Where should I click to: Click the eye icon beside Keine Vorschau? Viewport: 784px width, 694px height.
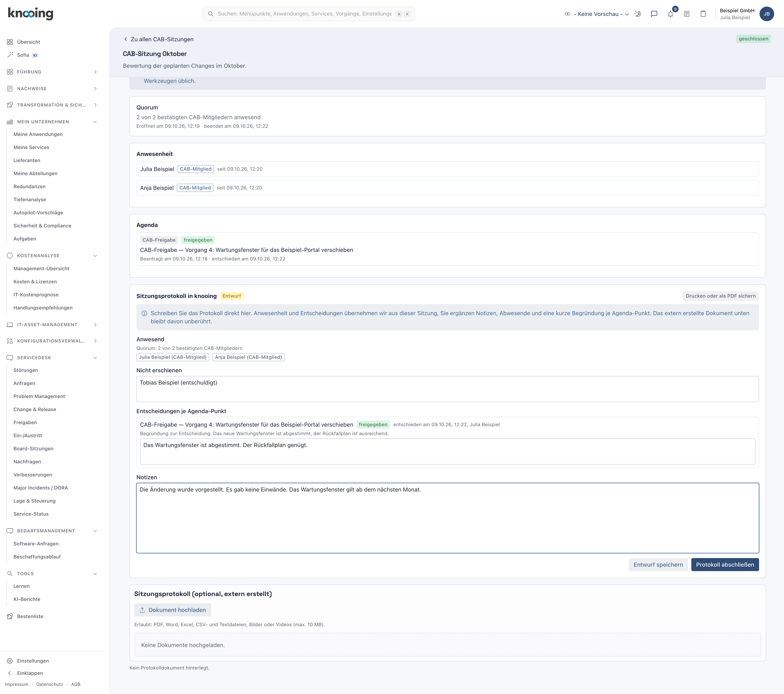tap(567, 14)
